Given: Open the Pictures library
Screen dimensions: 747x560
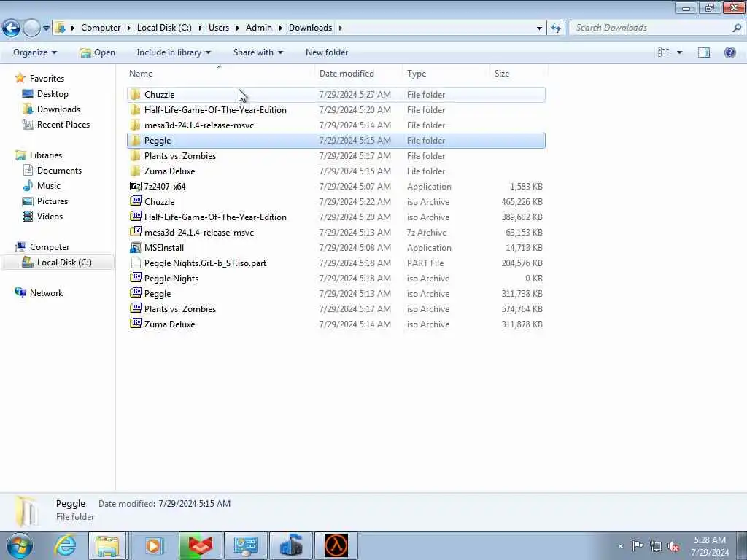Looking at the screenshot, I should coord(53,201).
